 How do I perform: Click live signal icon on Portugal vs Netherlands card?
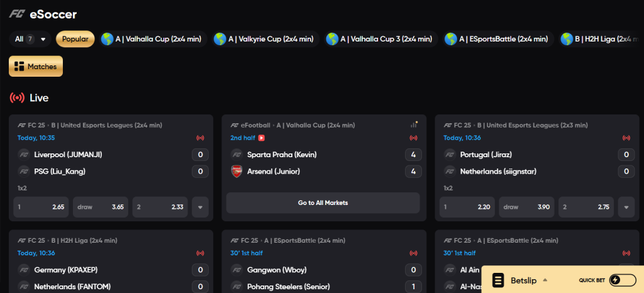626,138
